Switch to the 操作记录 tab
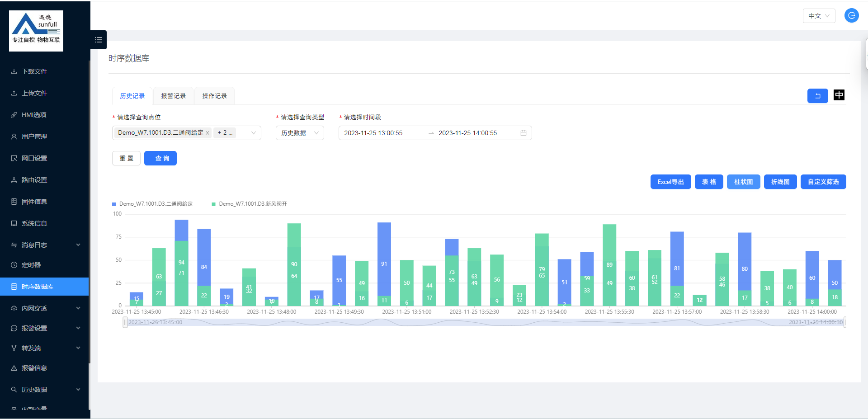The width and height of the screenshot is (868, 419). click(x=214, y=96)
